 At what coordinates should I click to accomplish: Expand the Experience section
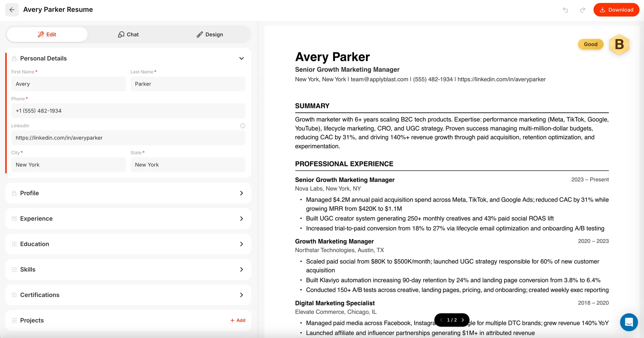(128, 219)
